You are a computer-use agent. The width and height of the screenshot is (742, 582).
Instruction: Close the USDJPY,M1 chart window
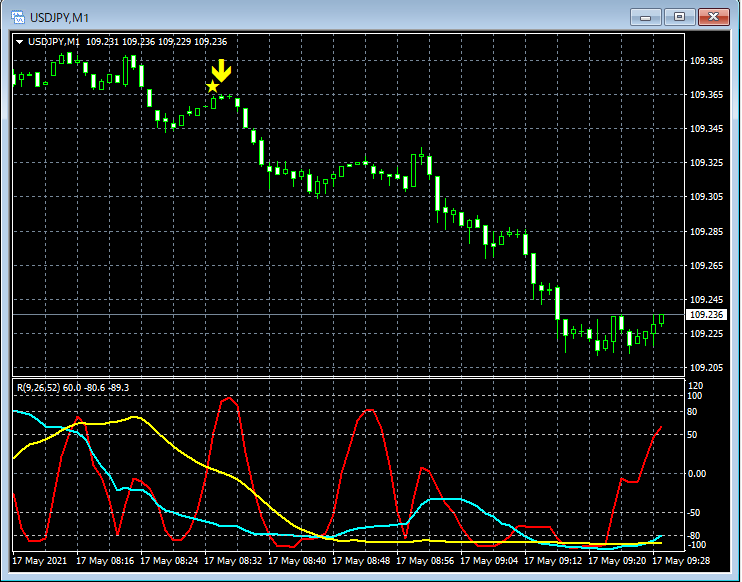714,16
